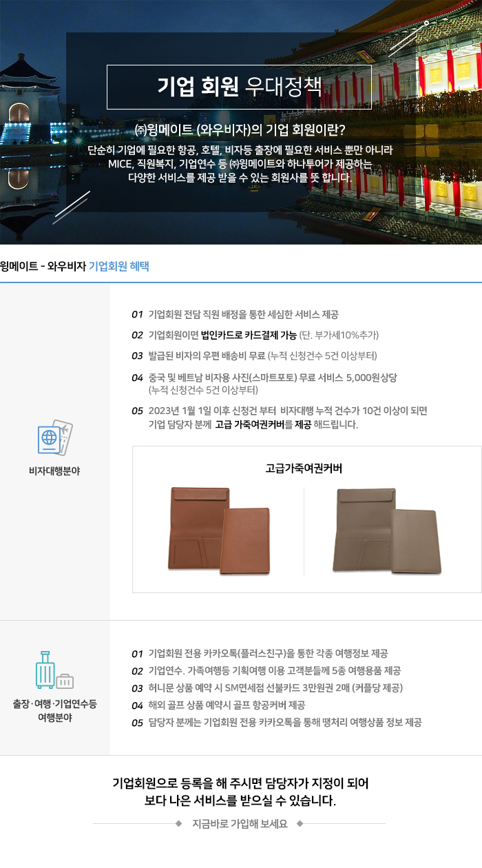Image resolution: width=482 pixels, height=868 pixels.
Task: Click the 고급가죽여권커버 caption
Action: pos(304,468)
